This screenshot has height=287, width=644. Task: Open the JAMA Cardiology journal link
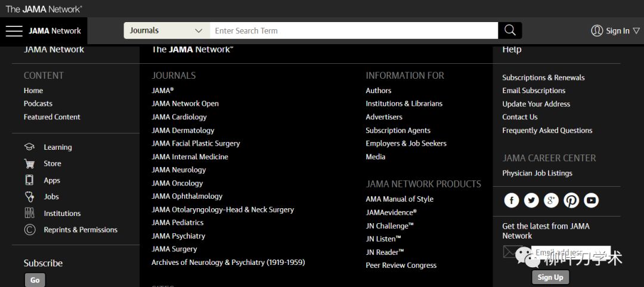point(179,117)
